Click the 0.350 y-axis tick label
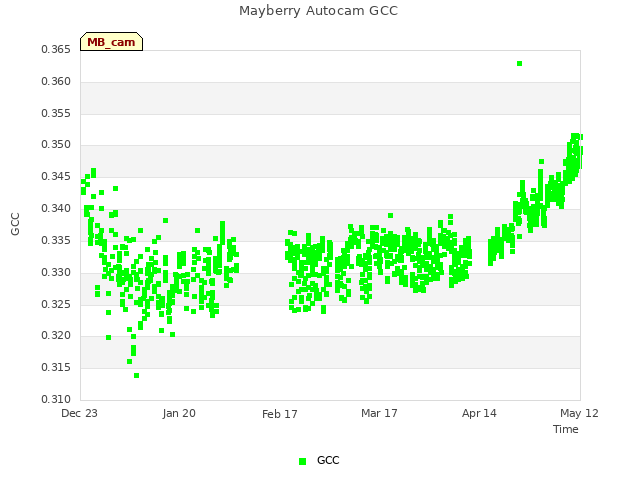Image resolution: width=640 pixels, height=480 pixels. pyautogui.click(x=56, y=145)
